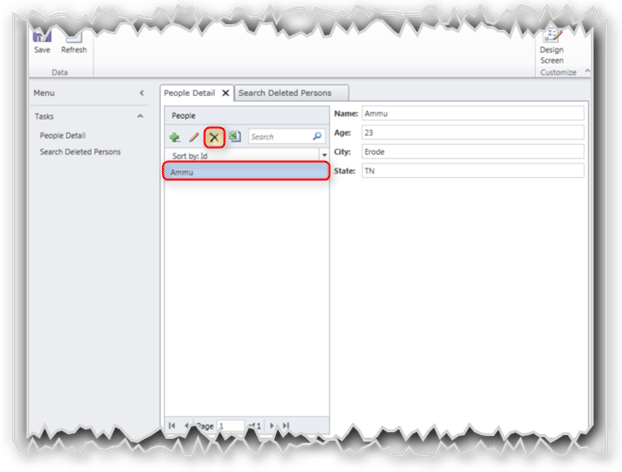This screenshot has height=472, width=622.
Task: Click the search magnifier icon
Action: 317,136
